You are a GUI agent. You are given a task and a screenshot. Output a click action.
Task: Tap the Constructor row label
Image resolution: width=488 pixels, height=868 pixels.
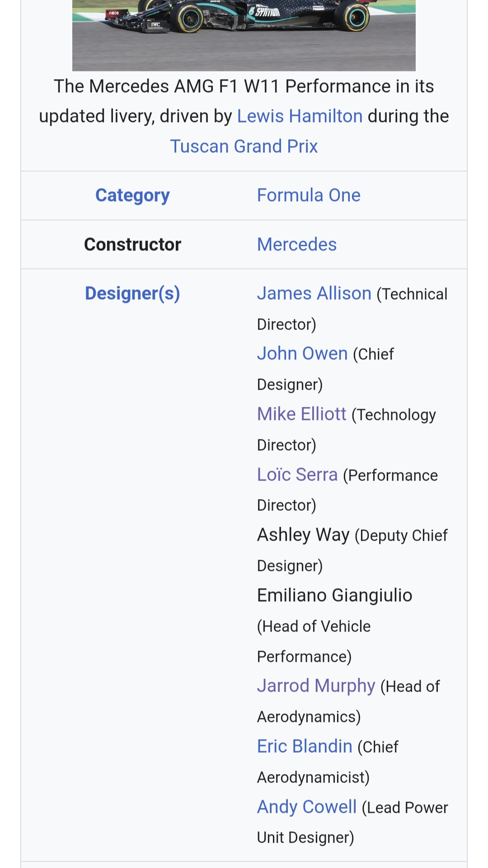point(132,245)
